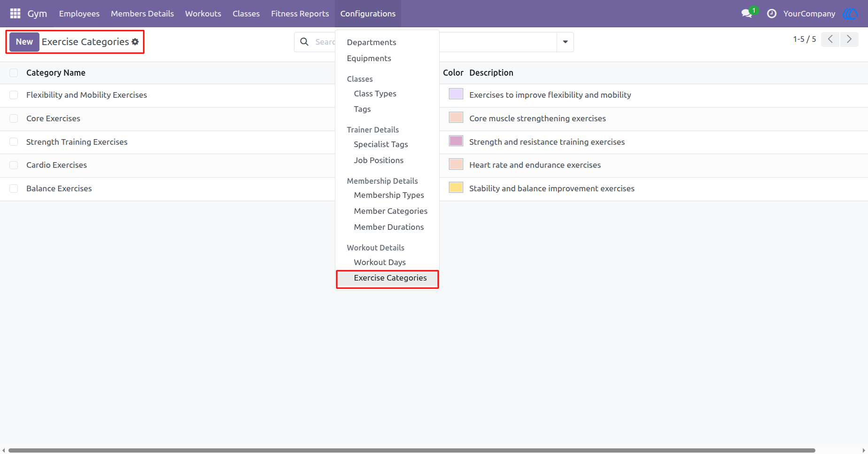
Task: Click the YourCompany switcher
Action: [809, 14]
